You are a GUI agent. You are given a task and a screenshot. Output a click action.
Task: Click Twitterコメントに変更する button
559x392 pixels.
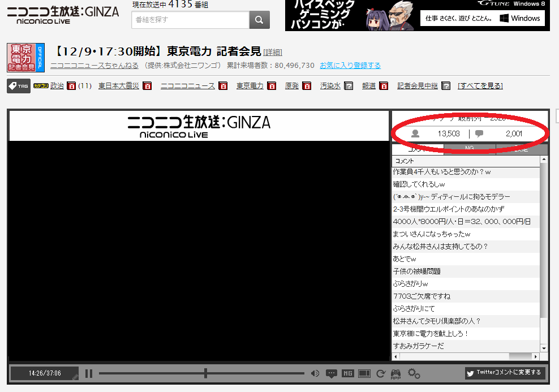click(x=505, y=373)
